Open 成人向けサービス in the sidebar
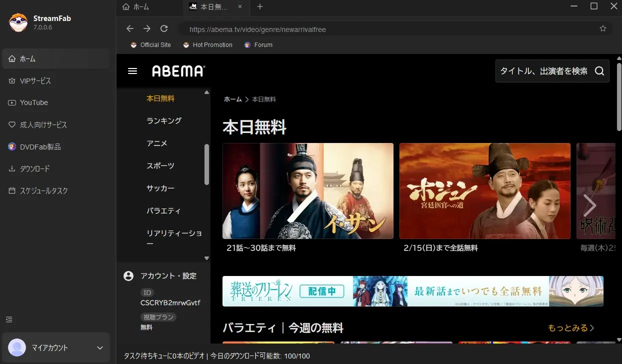 click(55, 124)
